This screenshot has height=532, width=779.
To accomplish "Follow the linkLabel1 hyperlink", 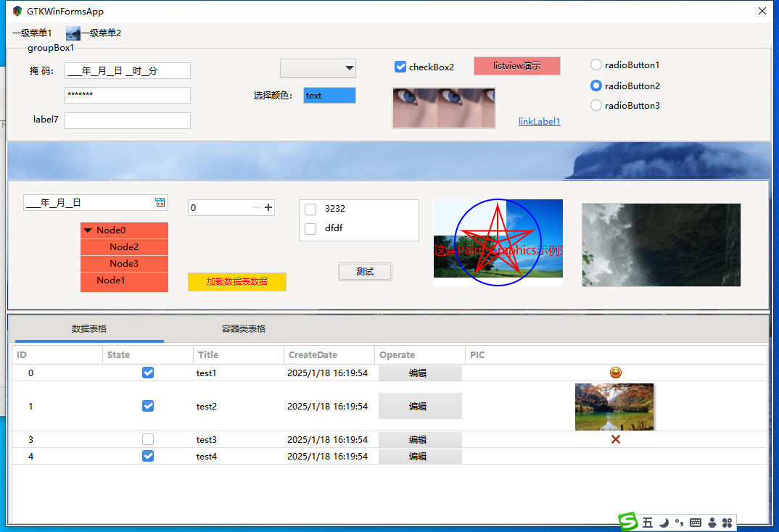I will coord(539,122).
